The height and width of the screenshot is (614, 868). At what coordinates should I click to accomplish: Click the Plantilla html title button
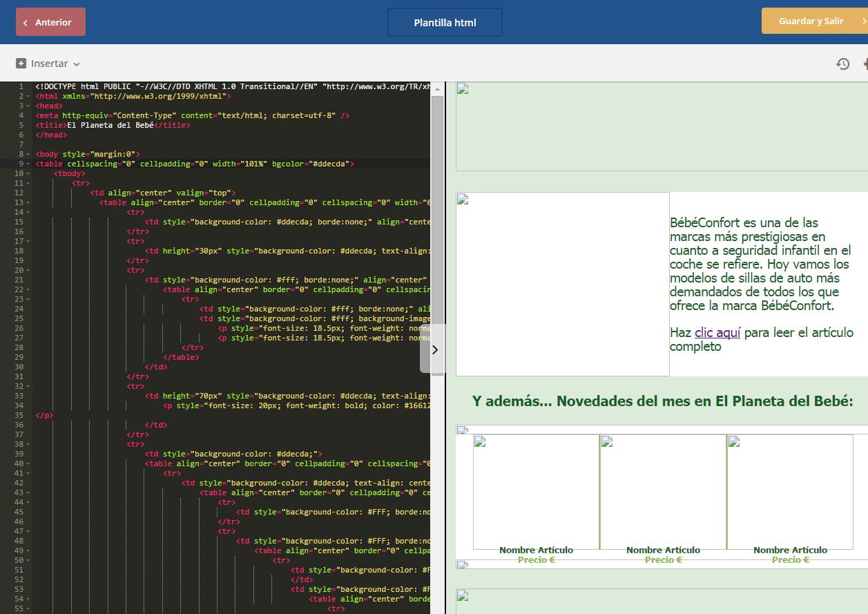[x=445, y=22]
